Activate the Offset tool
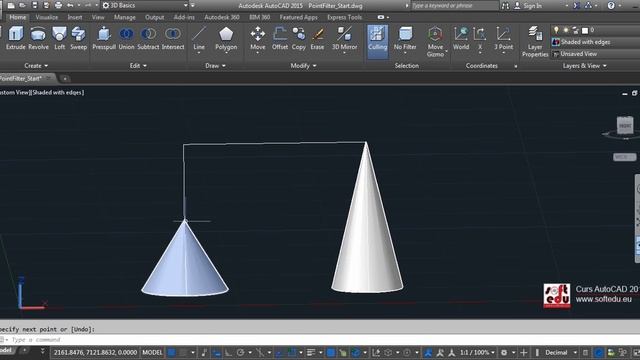 280,39
